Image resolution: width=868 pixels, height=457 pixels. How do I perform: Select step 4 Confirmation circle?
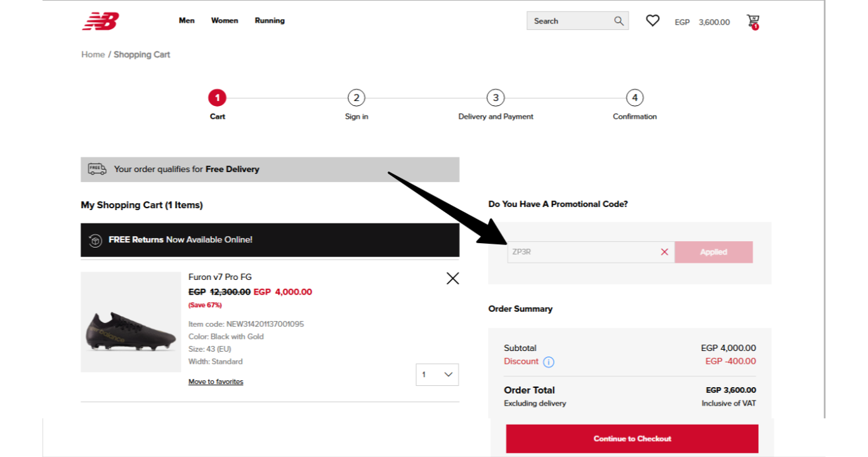pyautogui.click(x=635, y=98)
